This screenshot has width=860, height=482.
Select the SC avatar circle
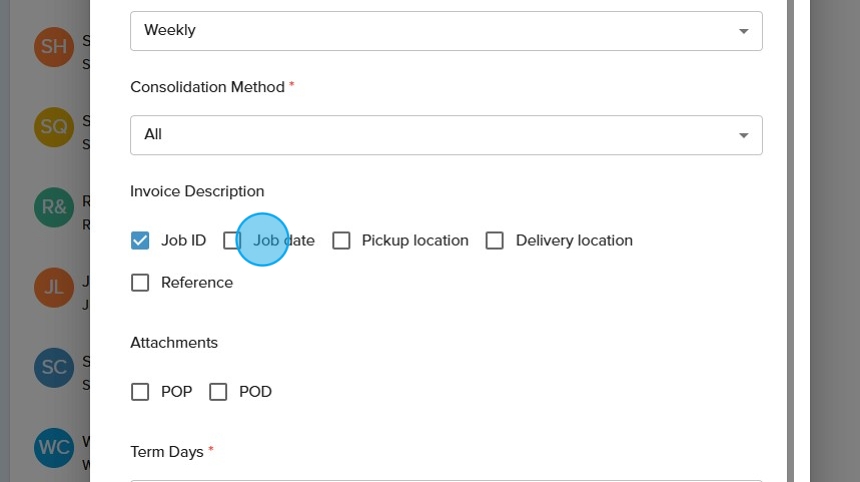pos(52,367)
